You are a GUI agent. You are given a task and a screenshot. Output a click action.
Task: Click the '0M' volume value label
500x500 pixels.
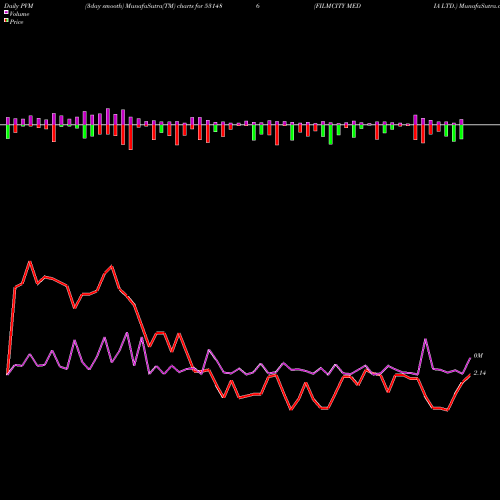(478, 356)
